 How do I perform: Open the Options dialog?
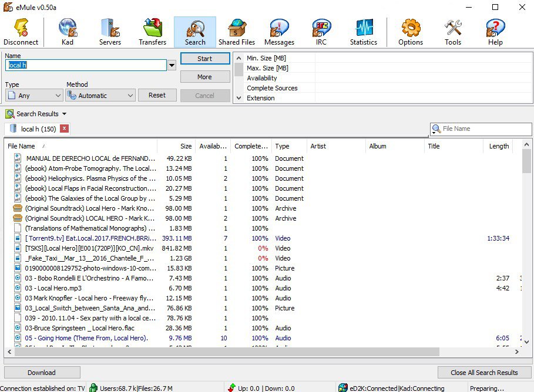[411, 32]
